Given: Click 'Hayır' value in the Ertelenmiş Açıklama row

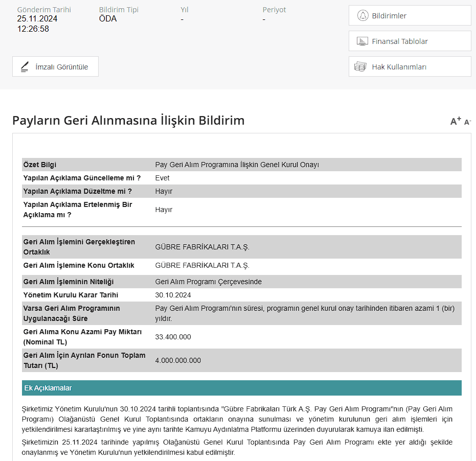Looking at the screenshot, I should [x=164, y=210].
